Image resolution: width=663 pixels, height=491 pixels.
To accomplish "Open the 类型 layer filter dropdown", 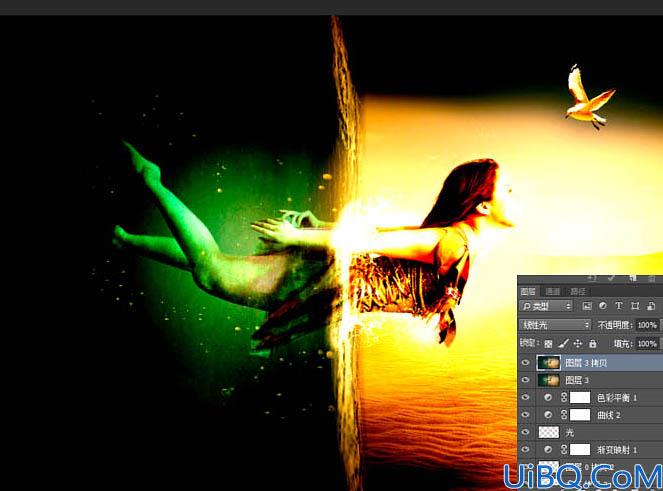I will click(x=546, y=306).
